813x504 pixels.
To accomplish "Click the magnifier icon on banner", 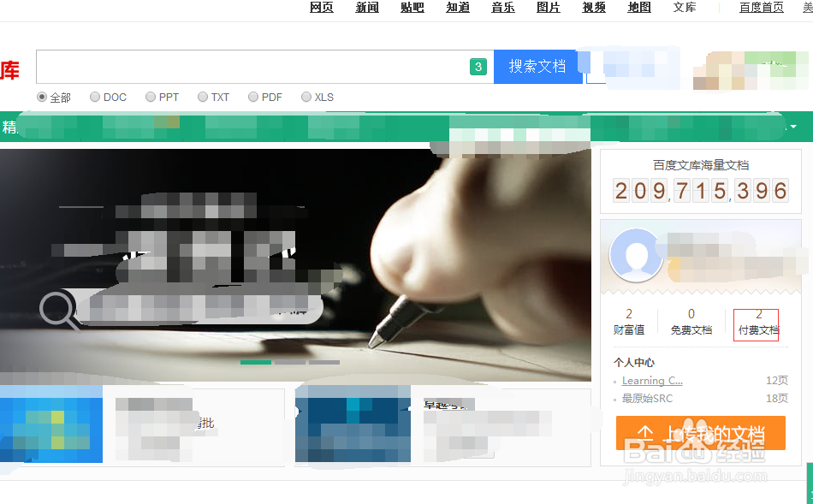I will pyautogui.click(x=60, y=311).
